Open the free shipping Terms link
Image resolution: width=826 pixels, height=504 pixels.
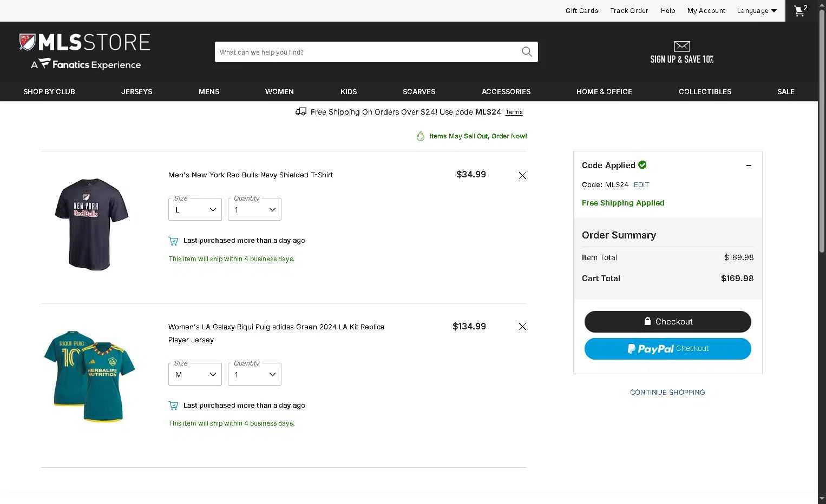pos(514,112)
